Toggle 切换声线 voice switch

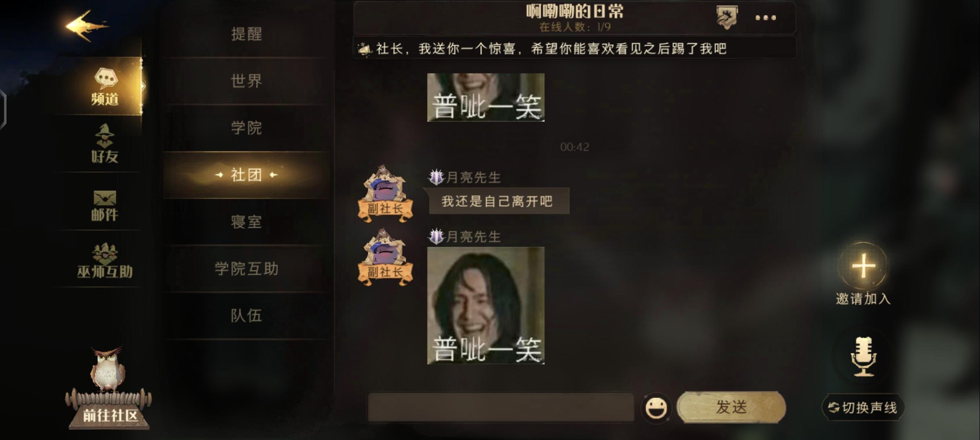[863, 407]
